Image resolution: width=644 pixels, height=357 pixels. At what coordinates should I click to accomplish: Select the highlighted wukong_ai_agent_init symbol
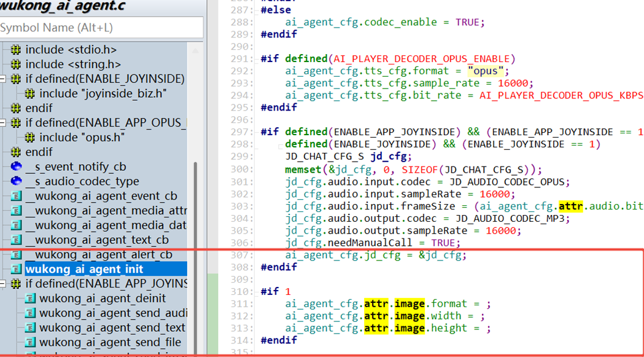click(106, 269)
